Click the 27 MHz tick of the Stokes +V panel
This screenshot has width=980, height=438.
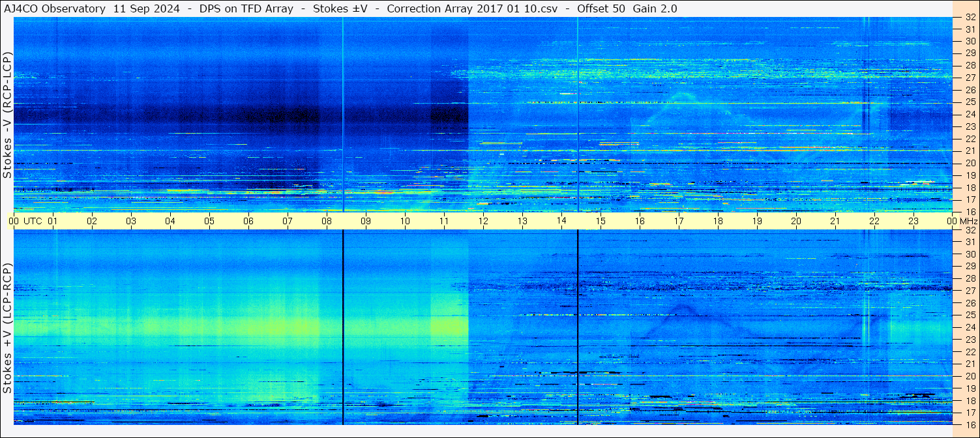pos(970,291)
